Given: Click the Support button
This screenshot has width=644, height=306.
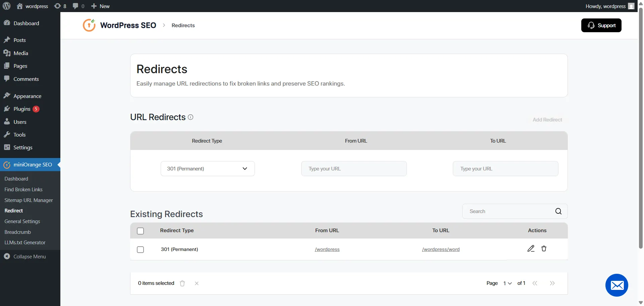Looking at the screenshot, I should click(601, 25).
